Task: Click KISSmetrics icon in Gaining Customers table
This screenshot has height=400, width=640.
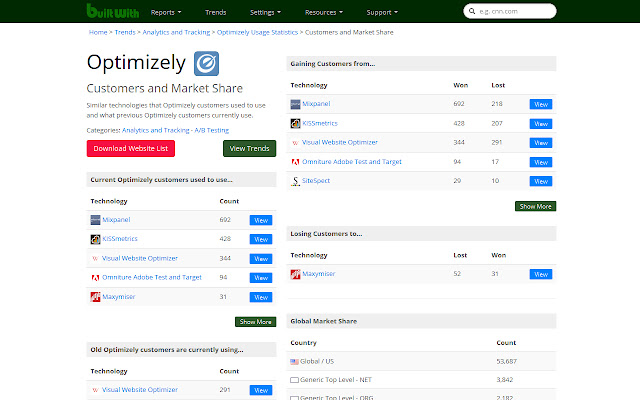Action: (295, 123)
